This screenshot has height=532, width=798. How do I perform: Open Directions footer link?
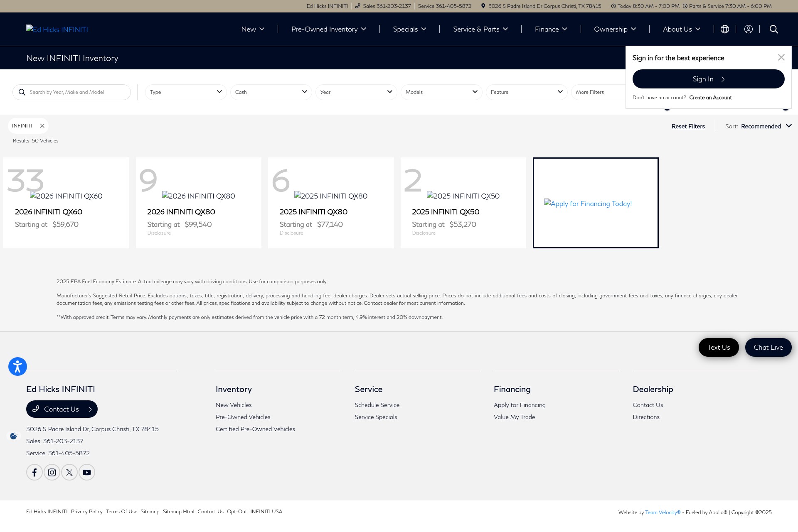coord(646,417)
